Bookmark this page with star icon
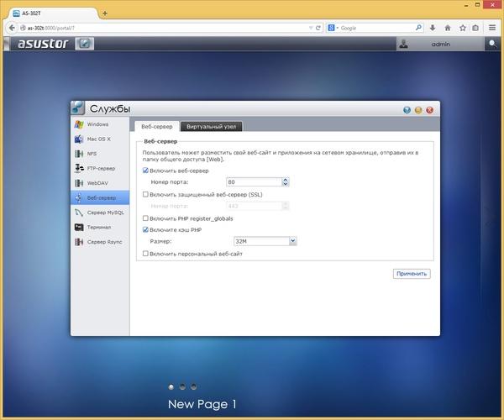This screenshot has height=420, width=504. pos(463,28)
